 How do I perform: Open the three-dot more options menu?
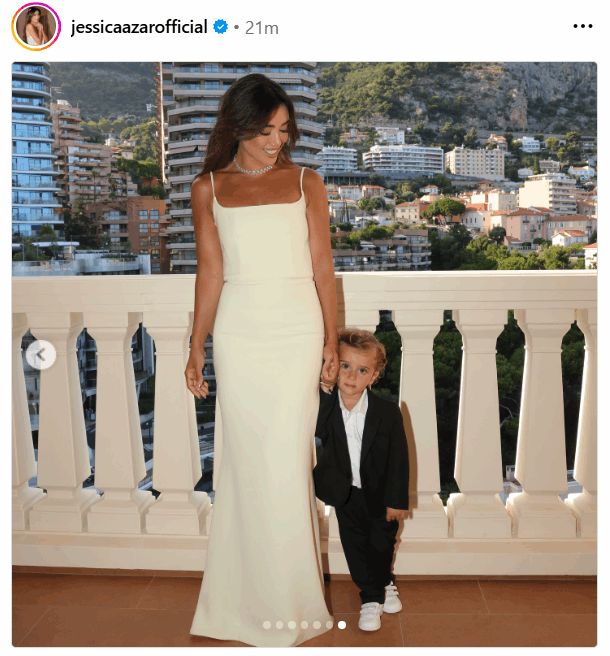[582, 26]
